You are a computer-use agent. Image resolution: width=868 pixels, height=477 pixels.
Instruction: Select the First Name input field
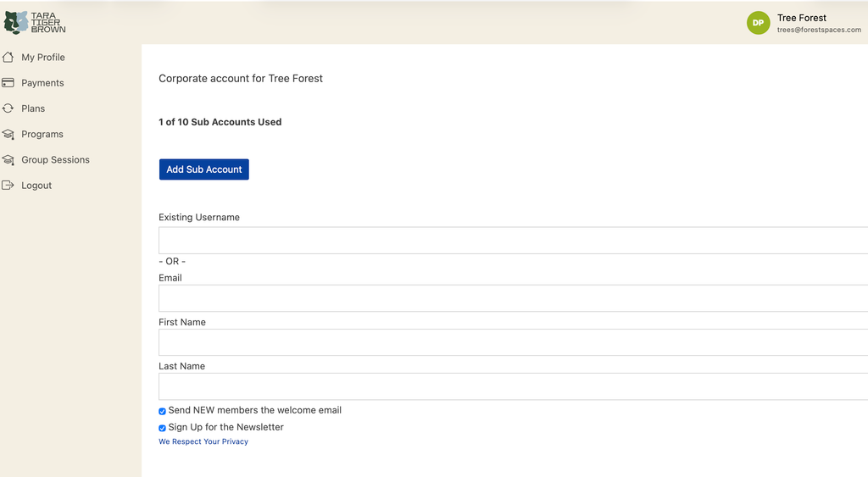(x=513, y=342)
